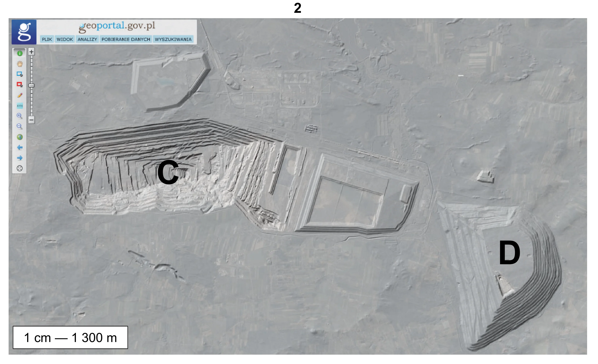Show full extent with globe icon

(20, 137)
